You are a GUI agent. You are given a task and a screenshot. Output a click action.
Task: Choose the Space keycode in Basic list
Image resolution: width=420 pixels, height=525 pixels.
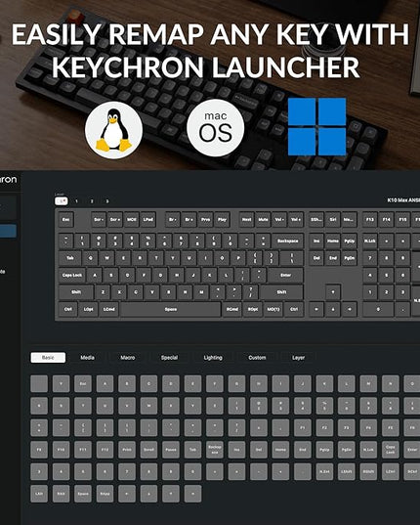(83, 494)
